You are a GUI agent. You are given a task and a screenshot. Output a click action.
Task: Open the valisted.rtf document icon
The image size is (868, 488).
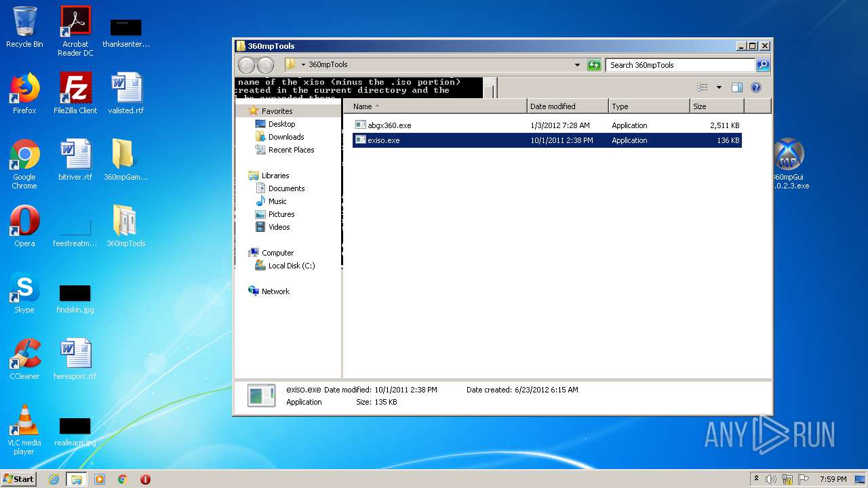tap(126, 94)
